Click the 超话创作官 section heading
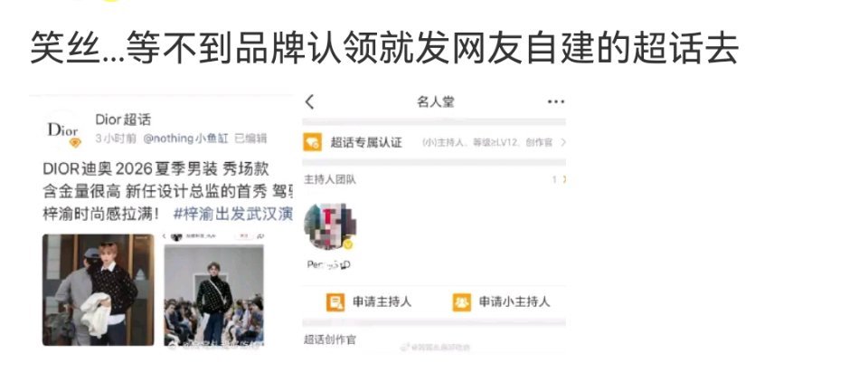 coord(329,340)
